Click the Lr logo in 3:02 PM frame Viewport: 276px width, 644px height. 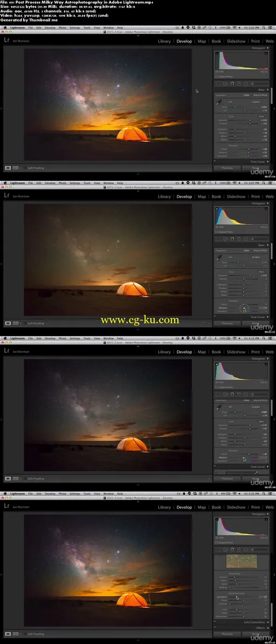(x=6, y=40)
